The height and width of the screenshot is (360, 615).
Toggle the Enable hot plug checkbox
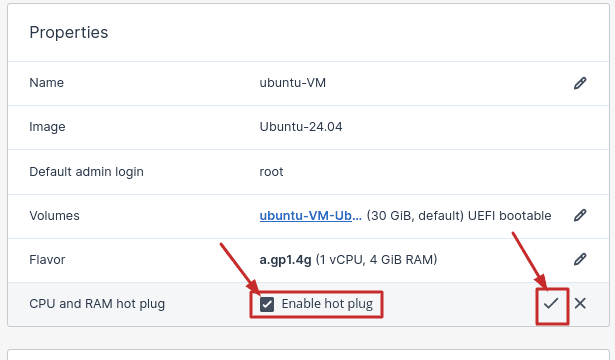[267, 304]
